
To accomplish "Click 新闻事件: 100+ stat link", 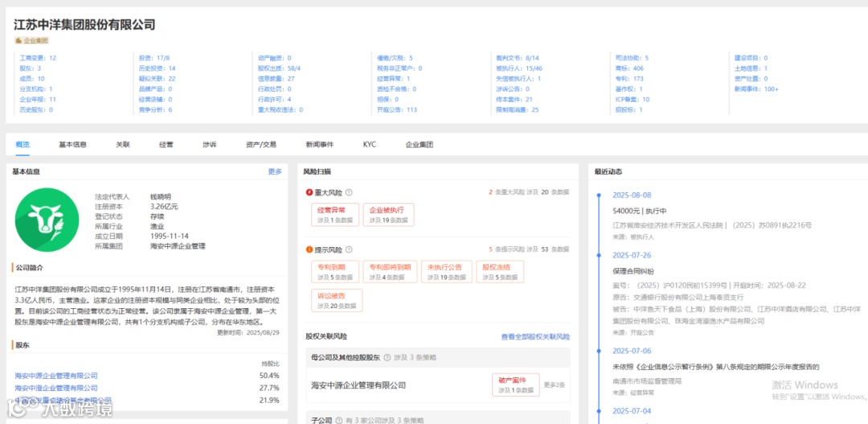I will tap(756, 89).
